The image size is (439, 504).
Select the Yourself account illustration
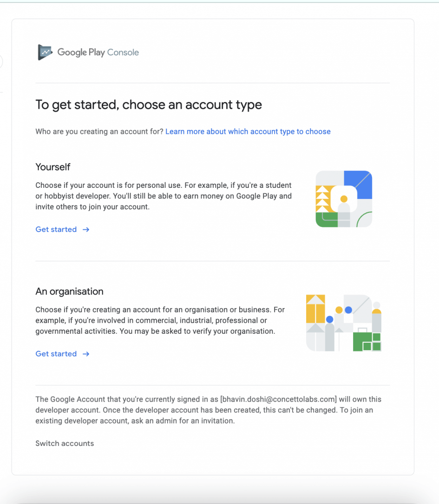pos(344,199)
